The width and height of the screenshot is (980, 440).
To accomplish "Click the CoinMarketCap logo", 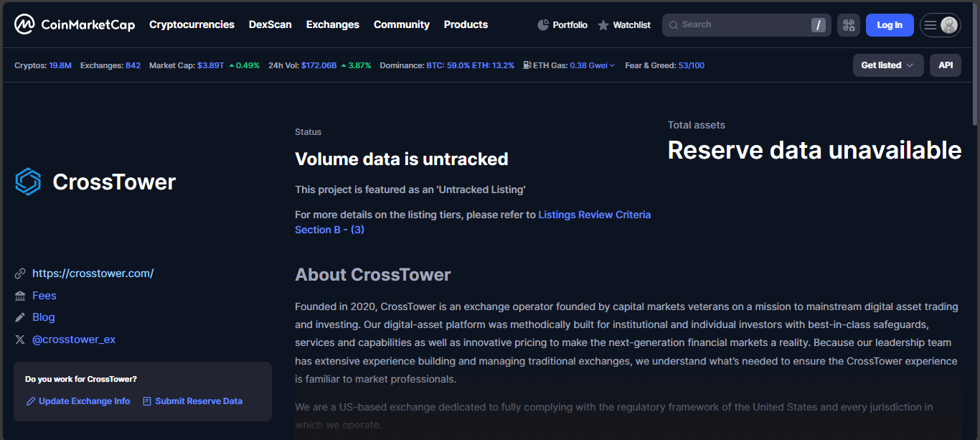I will click(75, 24).
